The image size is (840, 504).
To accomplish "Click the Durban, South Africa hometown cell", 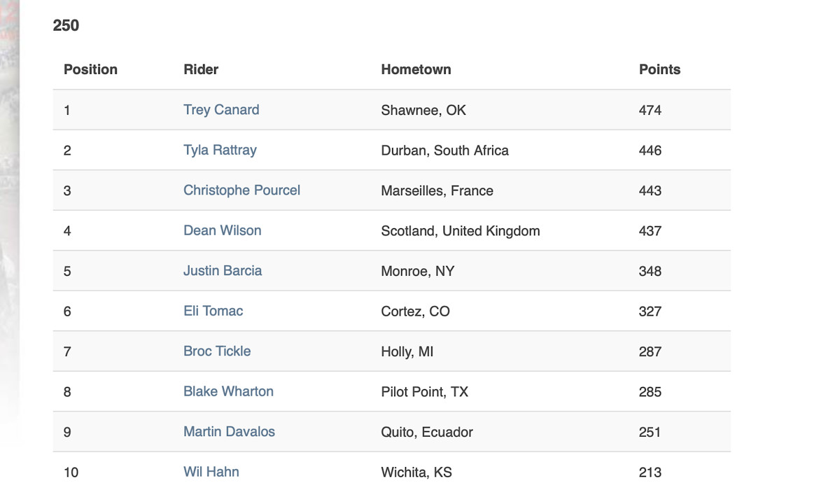I will point(444,150).
